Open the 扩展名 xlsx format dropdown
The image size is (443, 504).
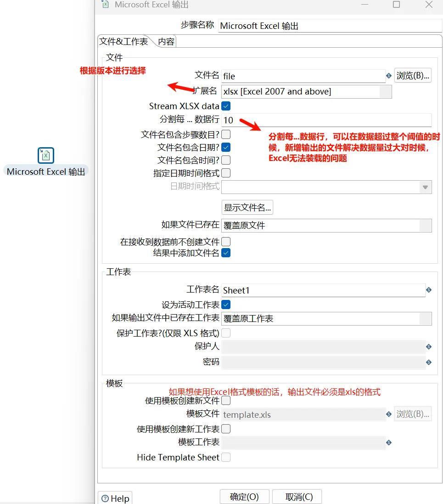pyautogui.click(x=386, y=92)
